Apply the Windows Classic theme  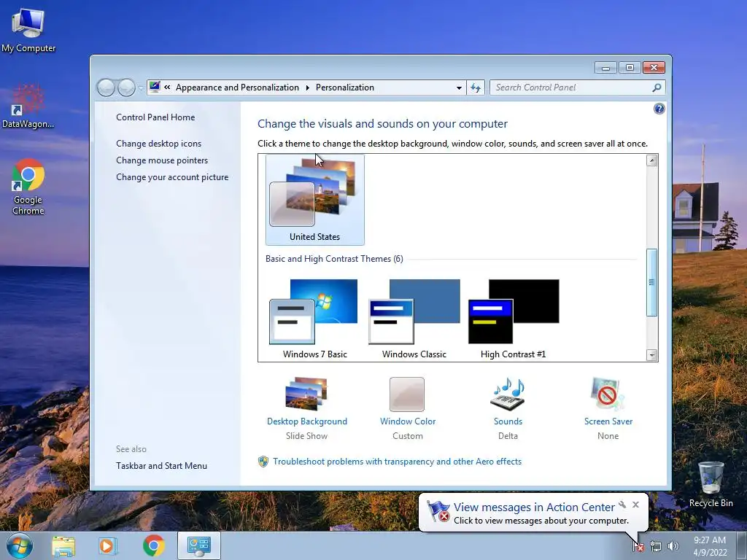pos(414,319)
